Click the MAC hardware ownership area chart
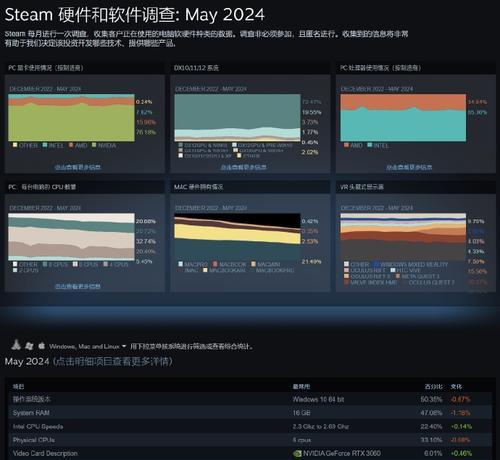This screenshot has width=500, height=460. tap(237, 237)
